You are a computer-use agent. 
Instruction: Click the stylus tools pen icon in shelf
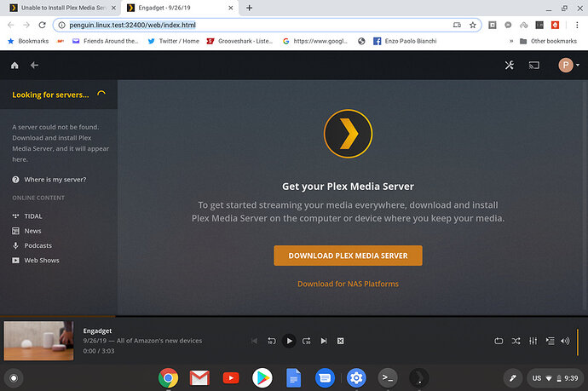pos(513,378)
